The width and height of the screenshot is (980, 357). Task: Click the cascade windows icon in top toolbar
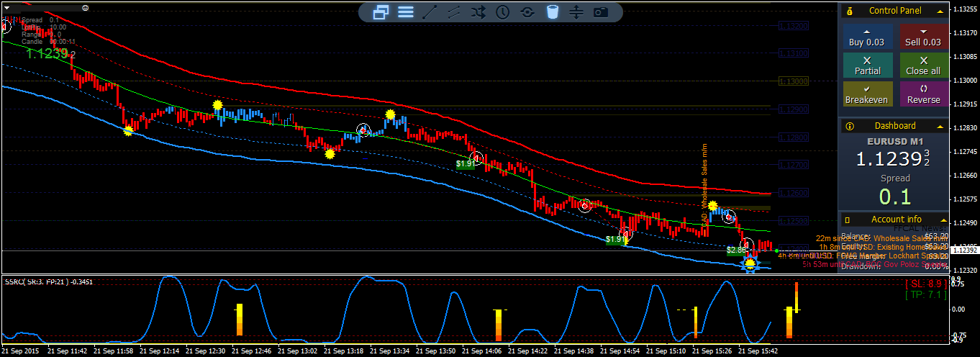(381, 12)
